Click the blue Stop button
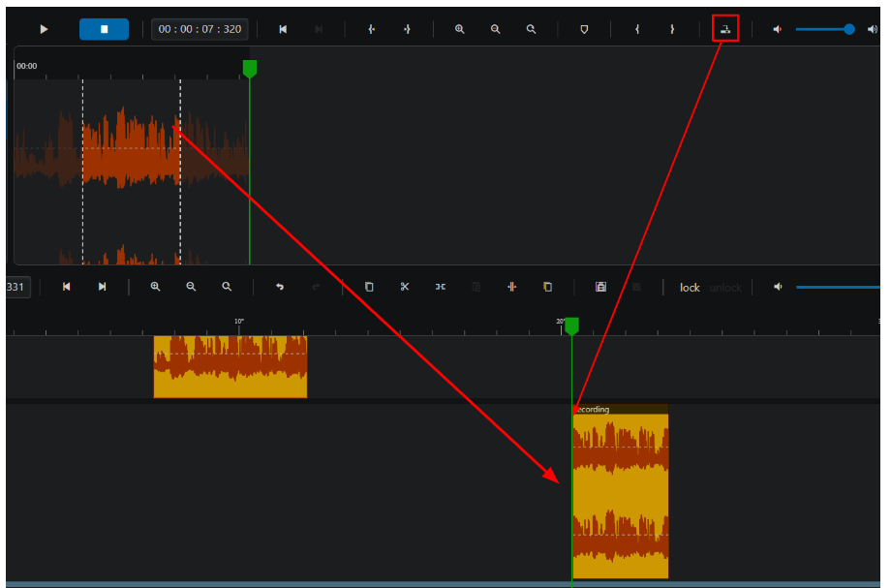Screen dimensions: 891x588 pyautogui.click(x=104, y=29)
